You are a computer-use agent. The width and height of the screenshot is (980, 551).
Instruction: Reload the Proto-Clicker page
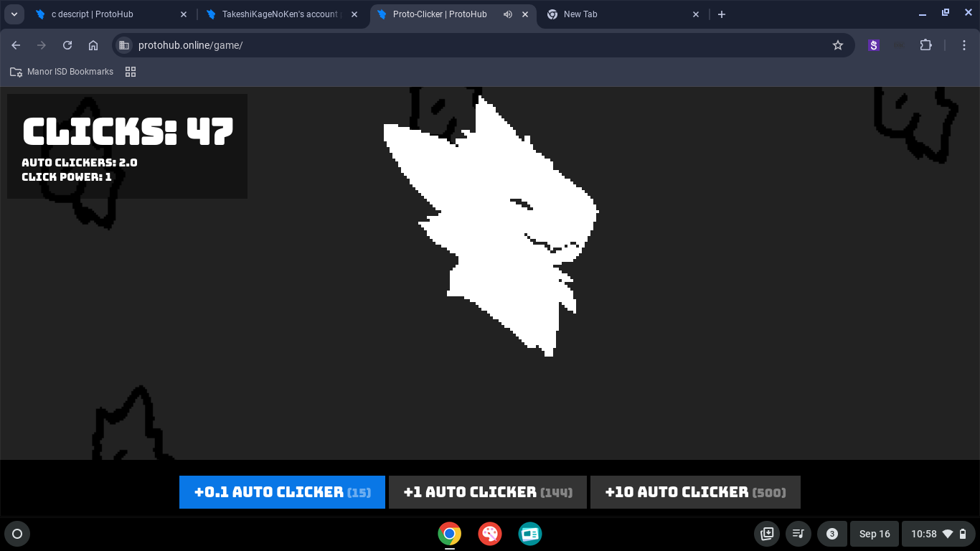[67, 45]
